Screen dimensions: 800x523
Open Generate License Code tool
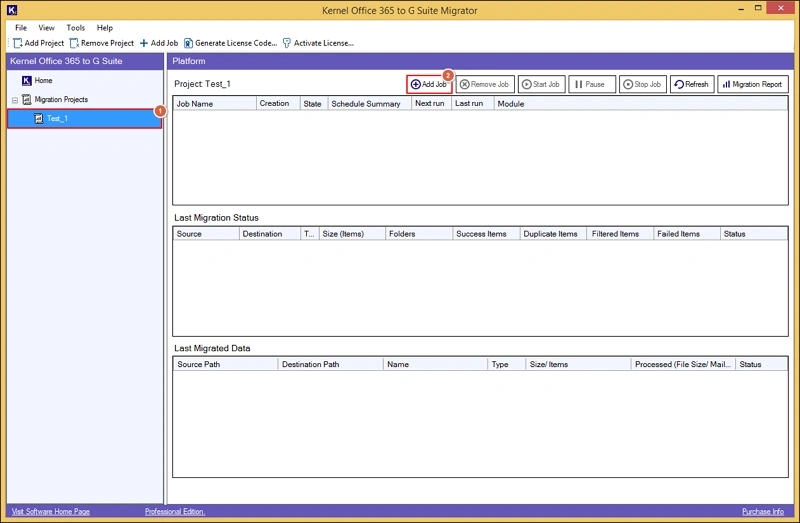pos(229,43)
